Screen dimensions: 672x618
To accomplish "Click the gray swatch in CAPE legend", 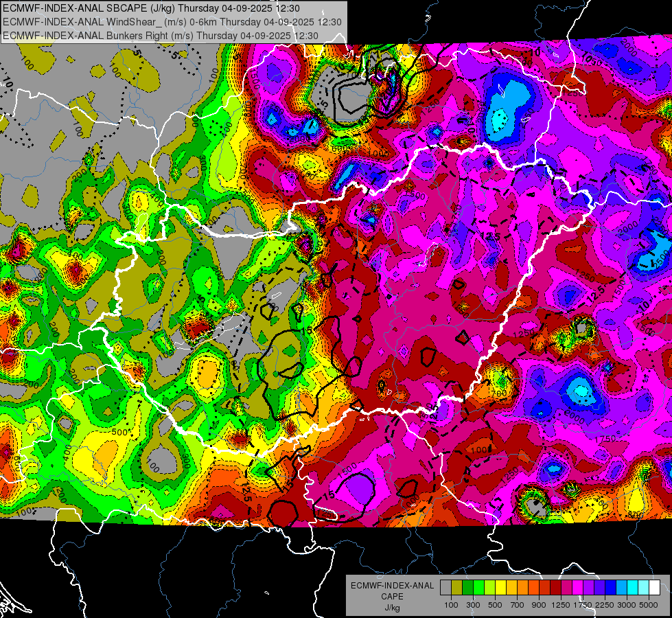I will [445, 587].
